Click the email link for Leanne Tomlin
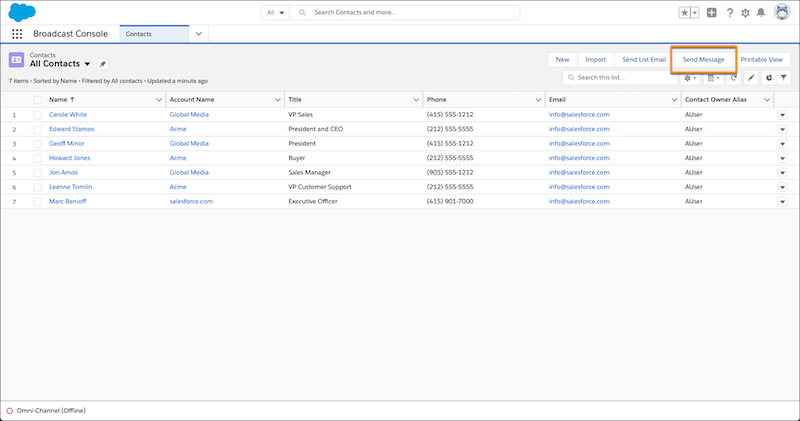Viewport: 800px width, 421px height. click(579, 187)
